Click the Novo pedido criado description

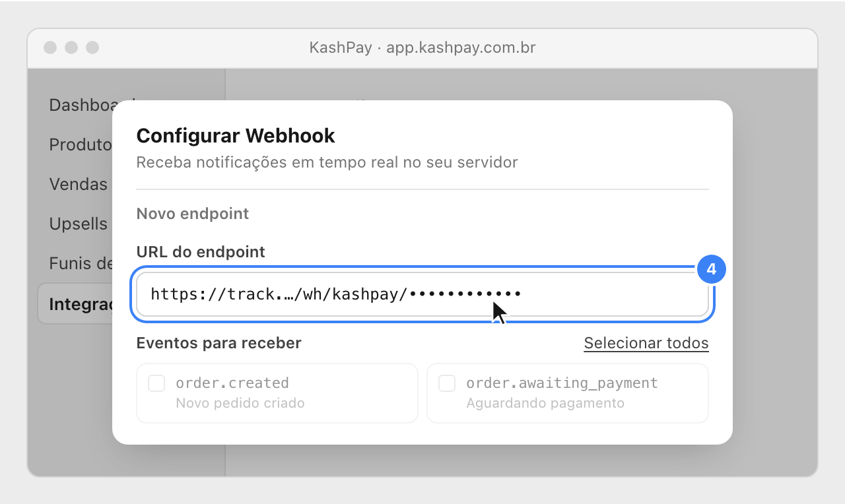coord(240,403)
